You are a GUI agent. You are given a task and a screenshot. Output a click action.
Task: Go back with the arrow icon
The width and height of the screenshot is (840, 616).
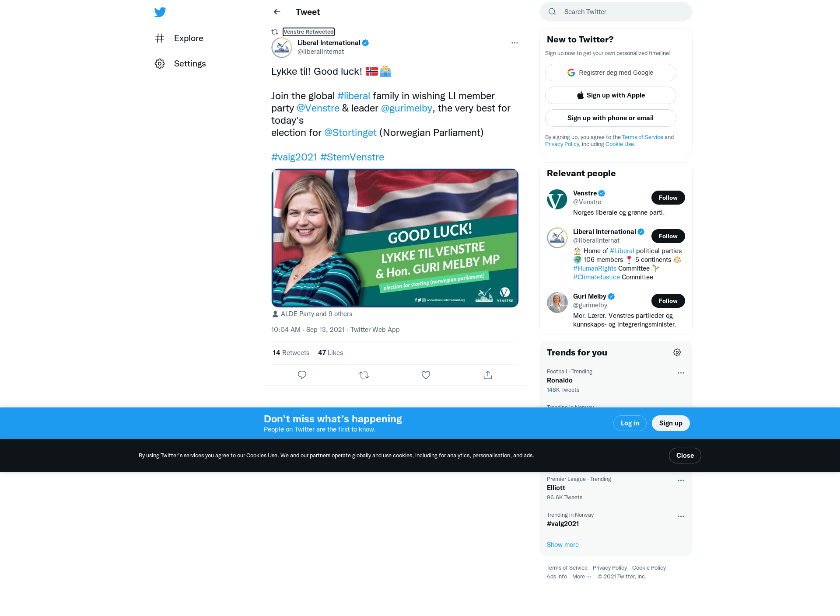pyautogui.click(x=277, y=12)
